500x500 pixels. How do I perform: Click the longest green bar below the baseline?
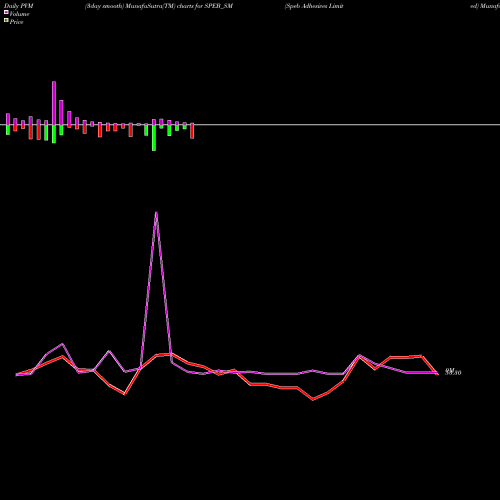click(154, 138)
